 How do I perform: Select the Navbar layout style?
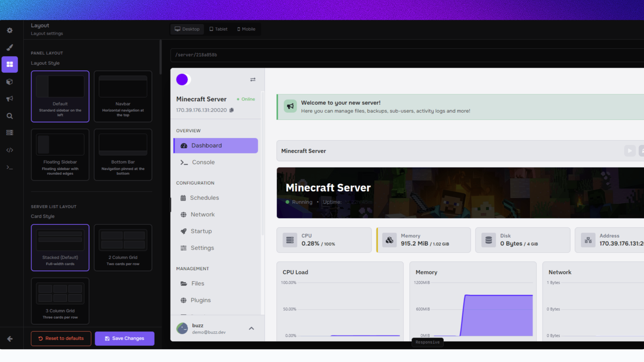coord(123,96)
